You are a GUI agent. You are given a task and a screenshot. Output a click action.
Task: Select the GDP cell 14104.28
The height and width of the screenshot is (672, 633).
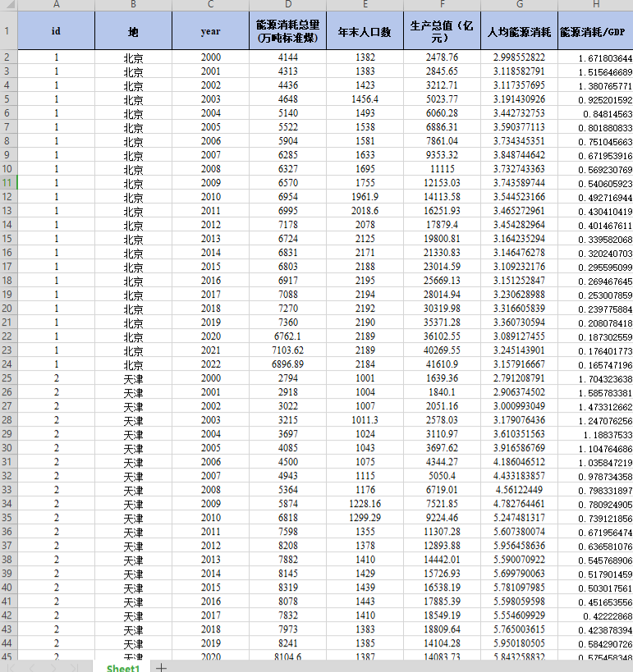(x=443, y=643)
